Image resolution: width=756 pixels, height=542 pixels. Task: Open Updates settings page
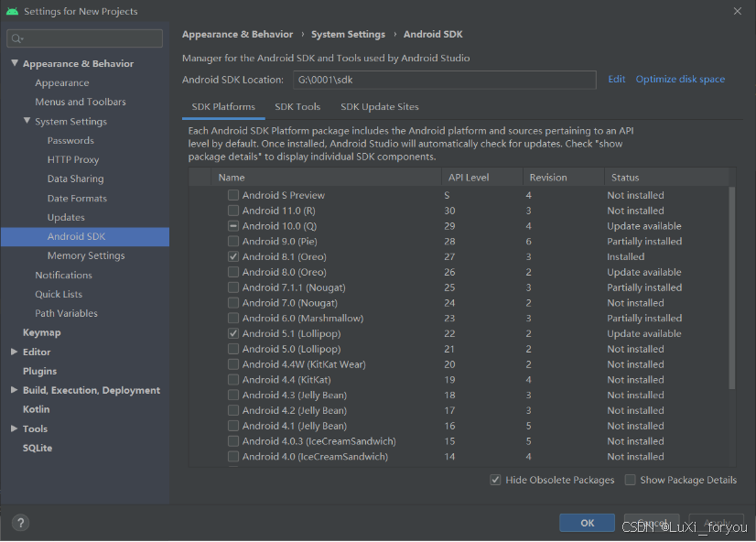tap(66, 218)
